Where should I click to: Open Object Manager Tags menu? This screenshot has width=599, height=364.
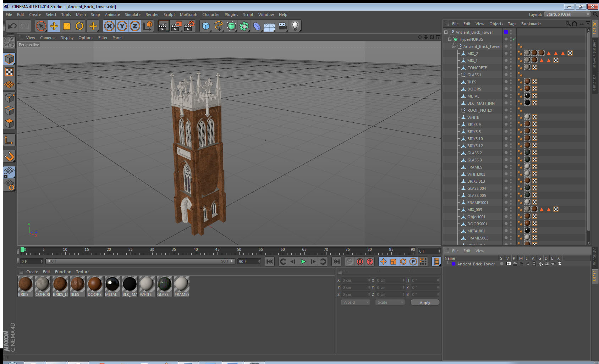[x=512, y=24]
